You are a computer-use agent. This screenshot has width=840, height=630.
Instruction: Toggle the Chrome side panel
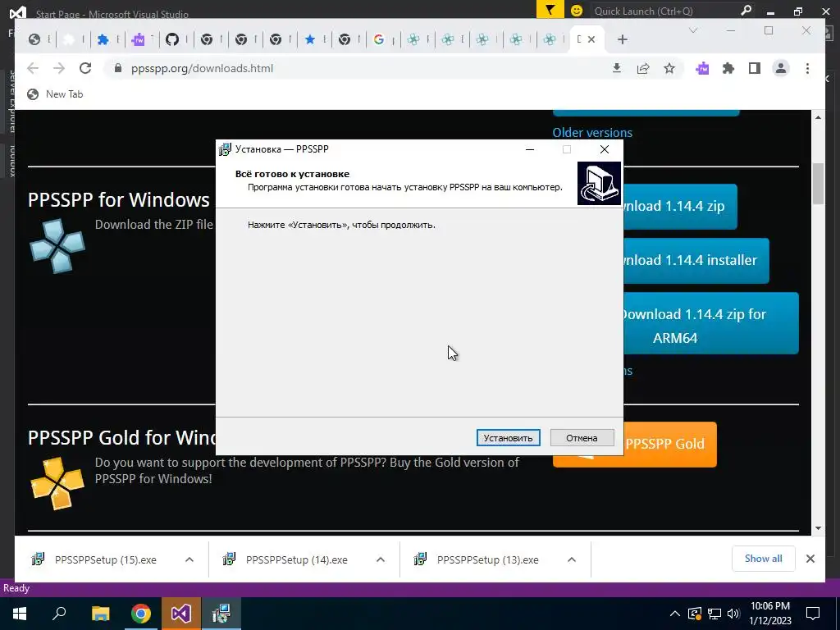(755, 68)
